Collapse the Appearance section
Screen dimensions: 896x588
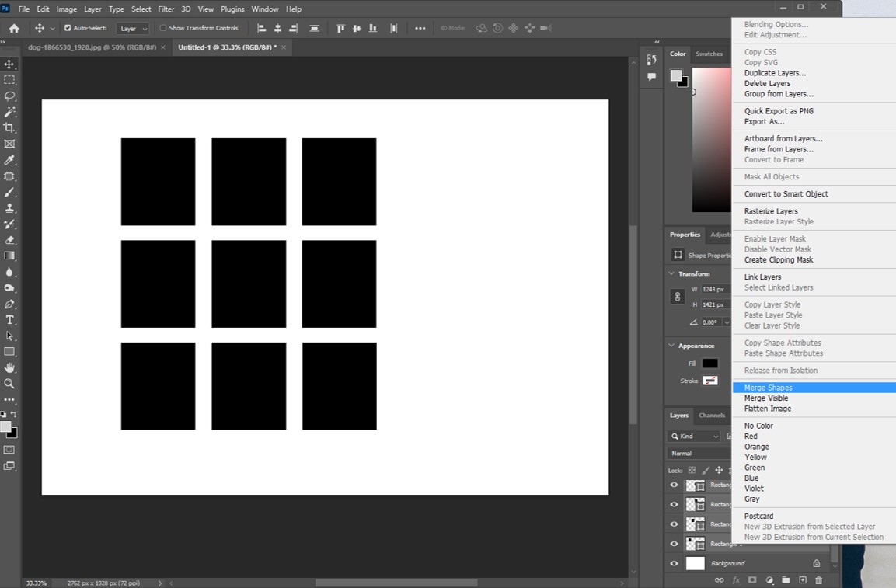pyautogui.click(x=671, y=346)
